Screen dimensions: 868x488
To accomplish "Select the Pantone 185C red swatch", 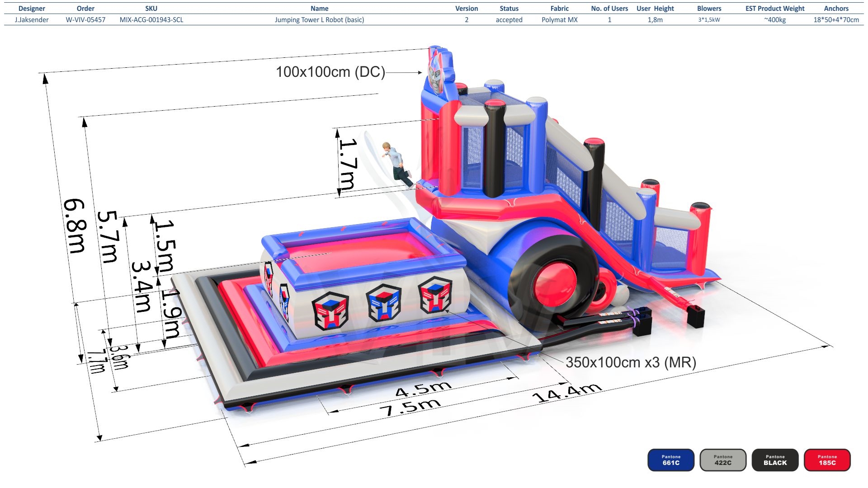I will 827,460.
